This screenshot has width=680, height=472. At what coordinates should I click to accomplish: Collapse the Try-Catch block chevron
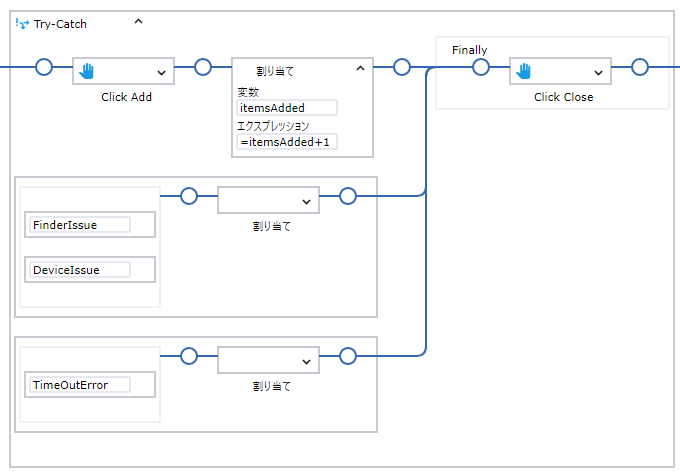point(139,21)
